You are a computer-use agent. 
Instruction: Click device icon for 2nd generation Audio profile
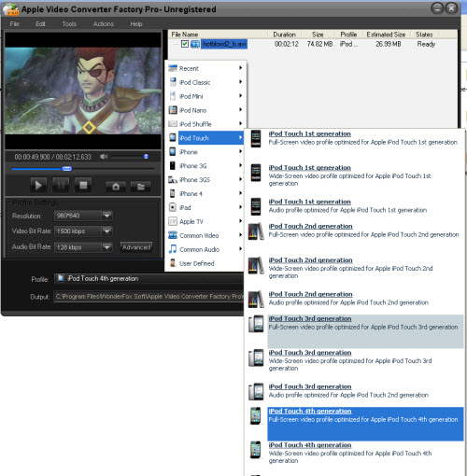256,299
